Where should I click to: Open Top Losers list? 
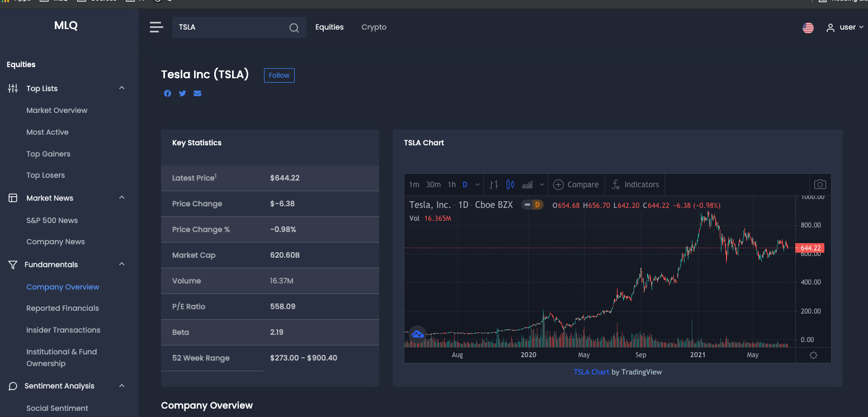pyautogui.click(x=46, y=175)
